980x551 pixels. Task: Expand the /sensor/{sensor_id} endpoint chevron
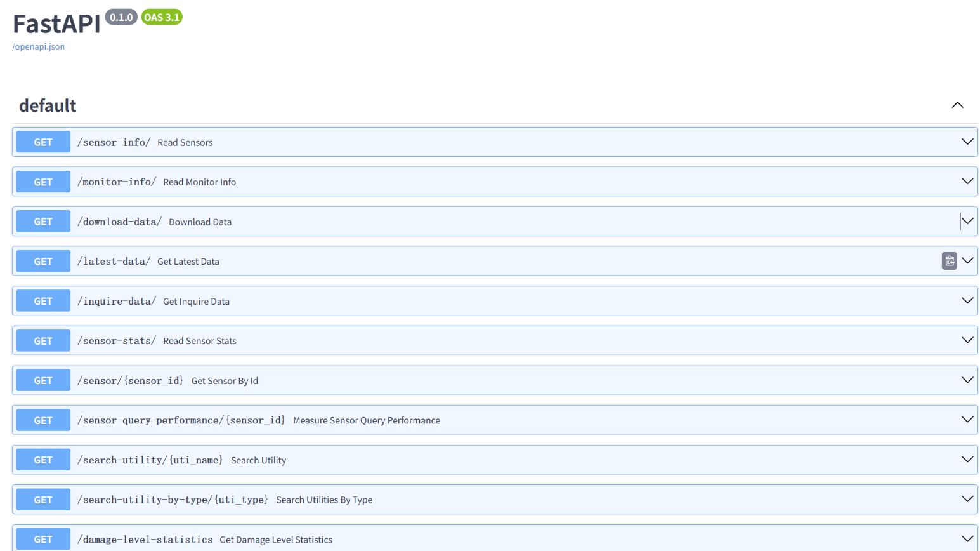(967, 380)
